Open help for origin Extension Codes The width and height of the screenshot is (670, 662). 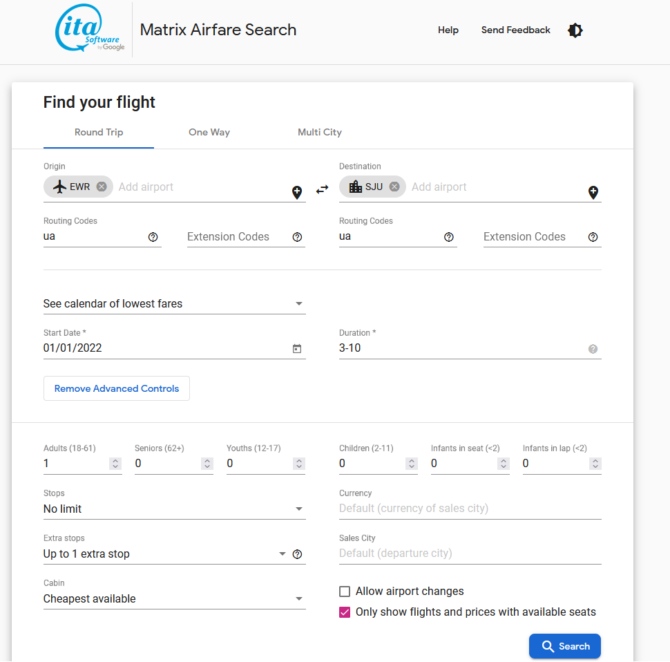(297, 237)
